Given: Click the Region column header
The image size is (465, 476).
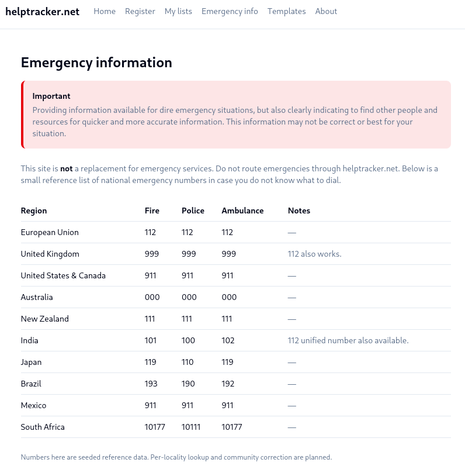Looking at the screenshot, I should coord(34,211).
